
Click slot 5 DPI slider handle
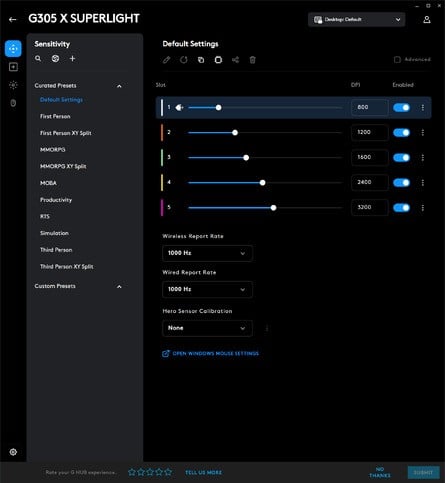tap(273, 208)
